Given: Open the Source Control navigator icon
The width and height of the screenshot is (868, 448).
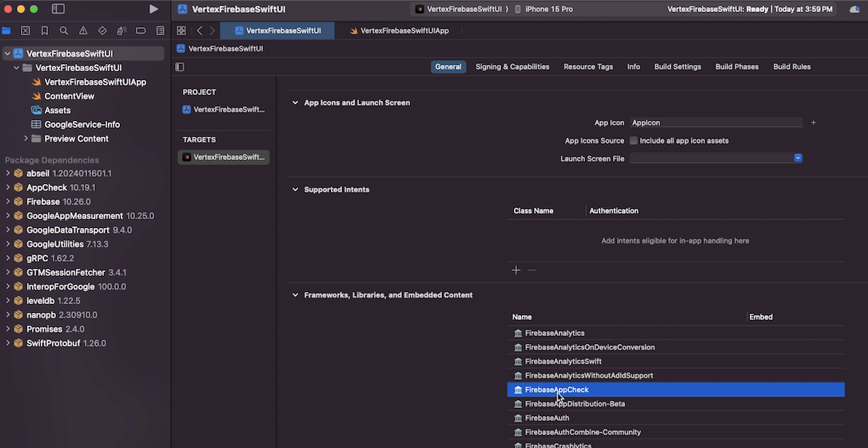Looking at the screenshot, I should click(26, 30).
